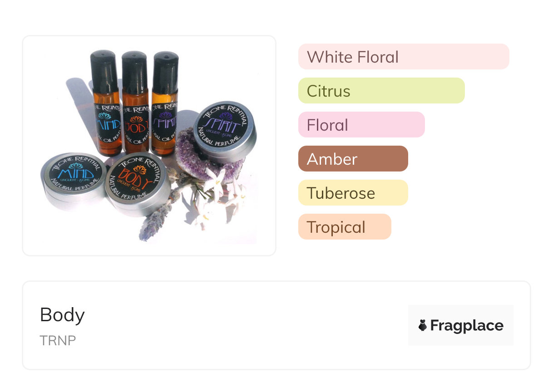Pick the Tropical accord bar
553x392 pixels.
345,227
